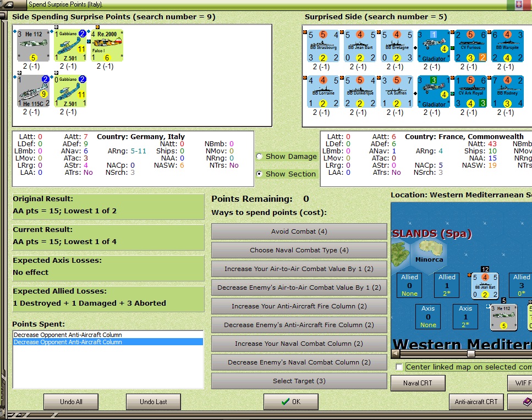Select the BB Dunkerque ship counter
This screenshot has height=420, width=532.
pyautogui.click(x=360, y=91)
